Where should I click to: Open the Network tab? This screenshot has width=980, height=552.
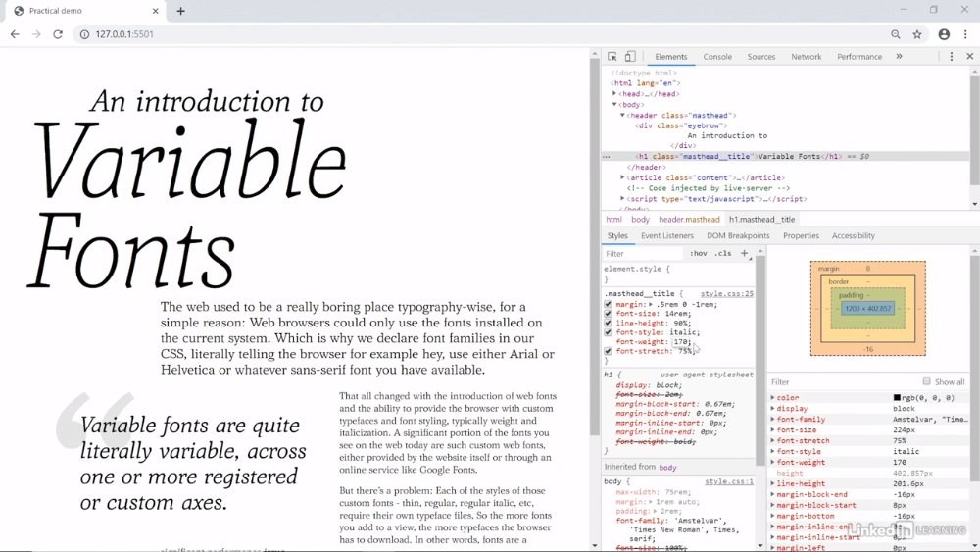click(807, 56)
